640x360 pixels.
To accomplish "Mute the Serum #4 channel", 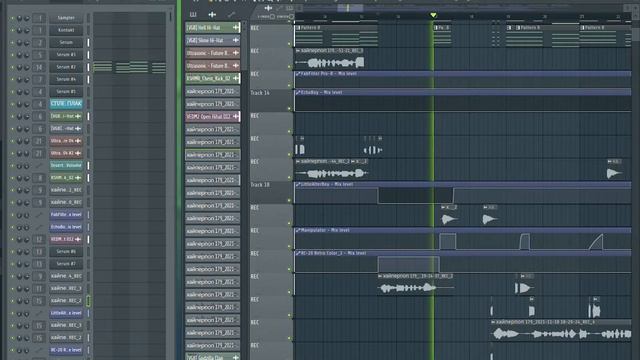I will tap(12, 80).
